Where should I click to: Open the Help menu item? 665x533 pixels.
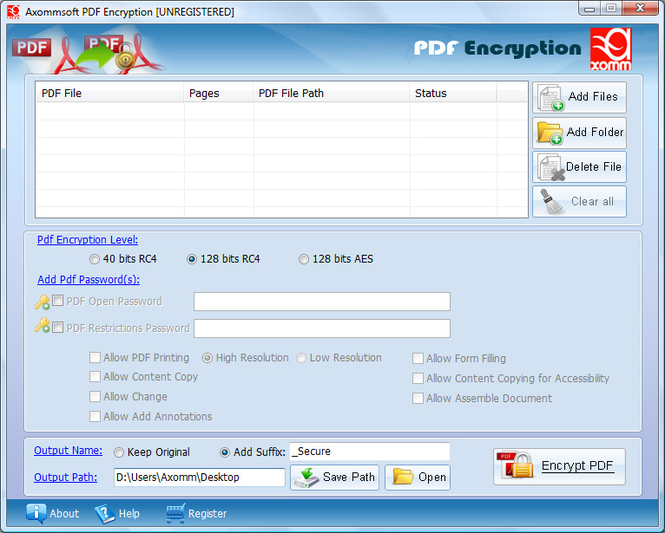point(117,514)
